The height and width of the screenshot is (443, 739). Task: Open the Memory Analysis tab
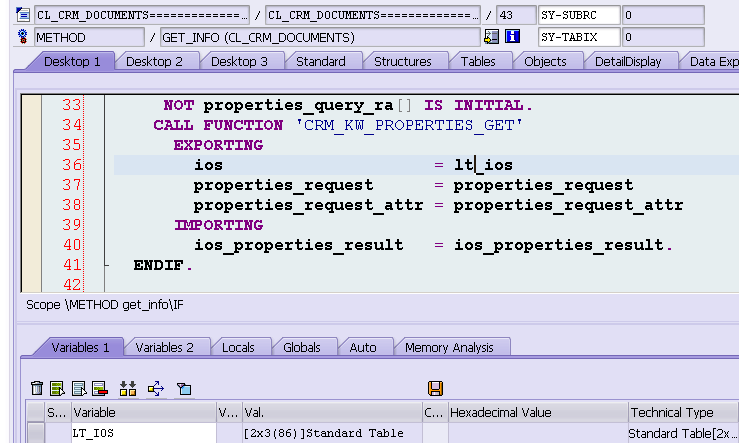click(449, 348)
